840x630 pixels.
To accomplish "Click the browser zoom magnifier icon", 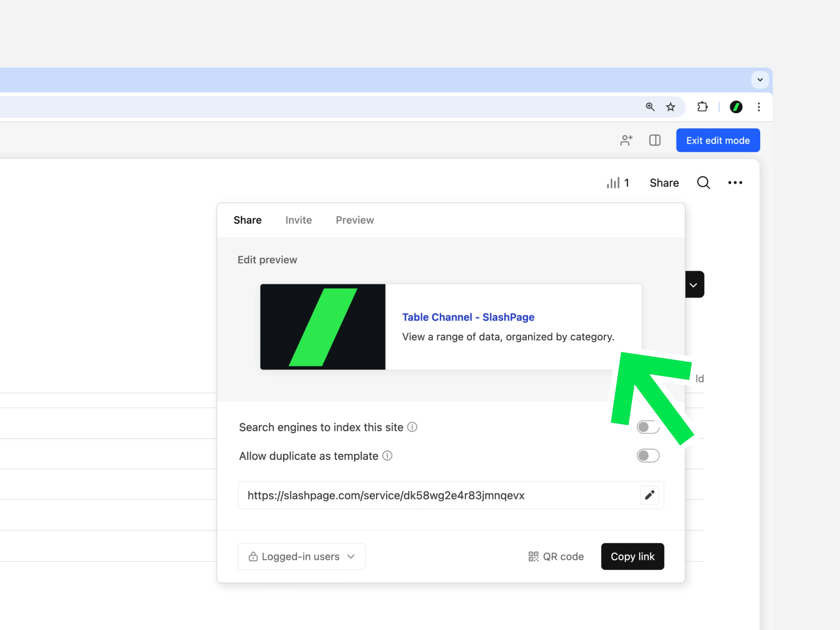I will tap(650, 107).
